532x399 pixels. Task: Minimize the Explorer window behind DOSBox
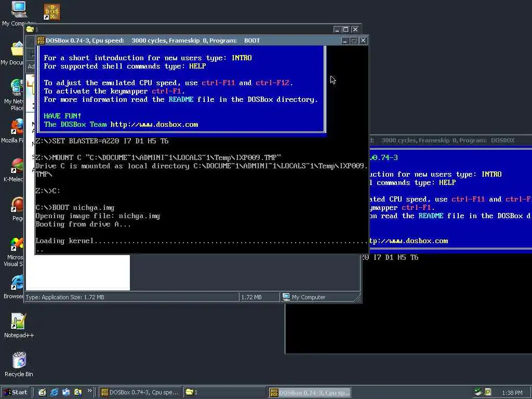337,30
